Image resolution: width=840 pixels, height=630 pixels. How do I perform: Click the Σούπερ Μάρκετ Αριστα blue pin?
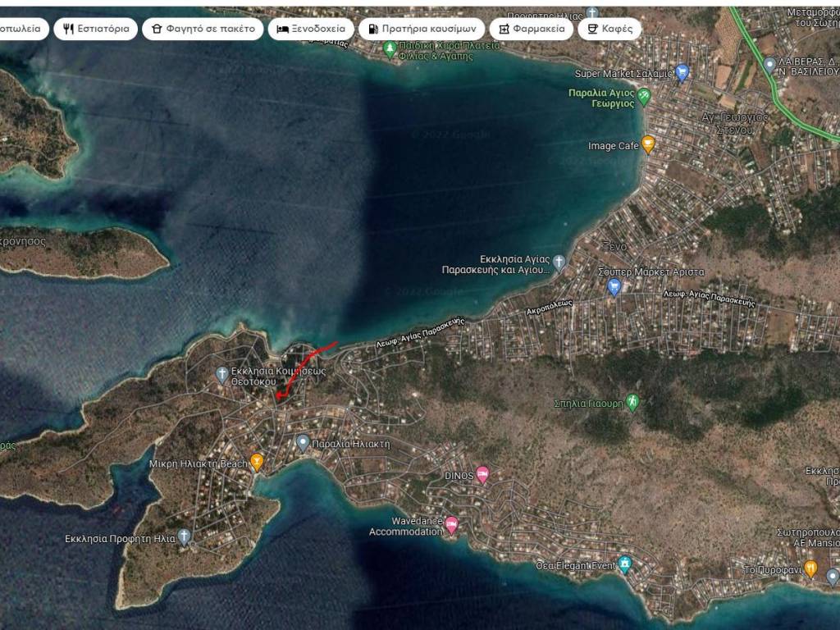pos(614,286)
